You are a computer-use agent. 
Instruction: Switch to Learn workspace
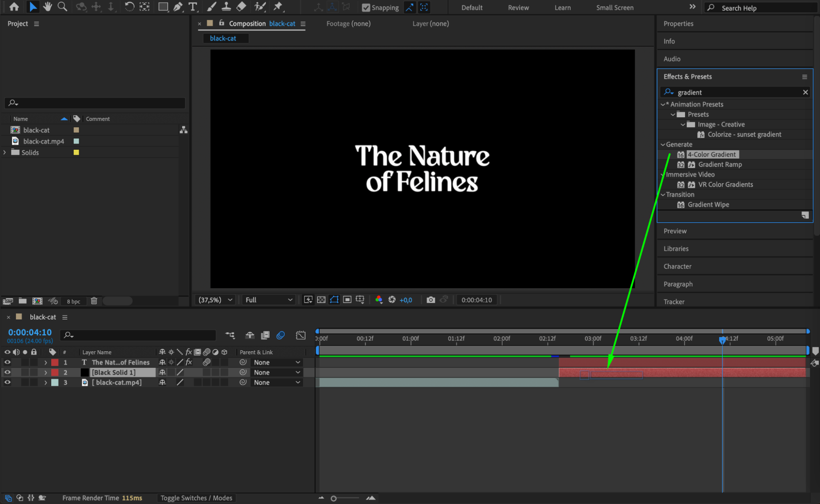[x=562, y=7]
